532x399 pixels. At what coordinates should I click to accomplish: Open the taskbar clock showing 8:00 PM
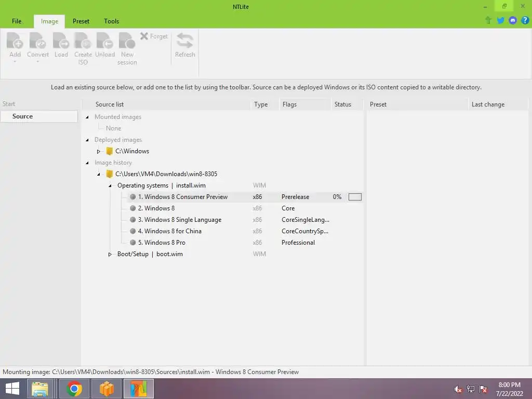point(509,389)
